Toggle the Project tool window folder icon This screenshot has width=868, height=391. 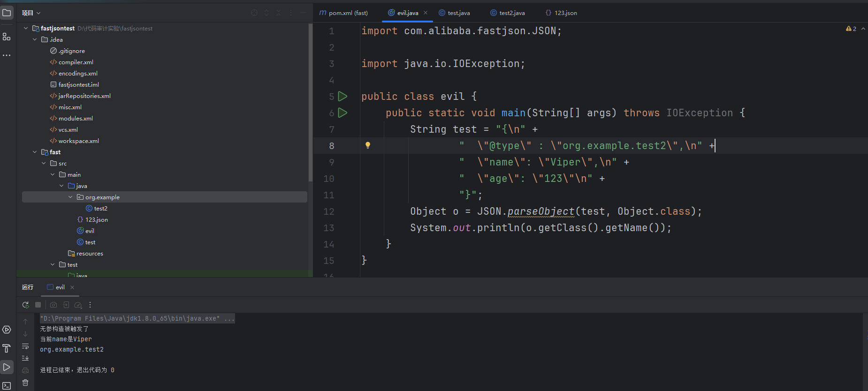point(7,13)
